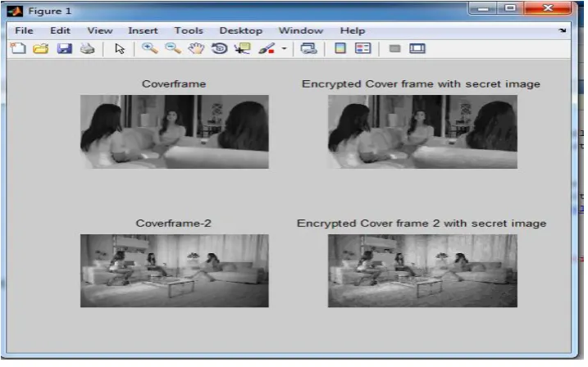Activate the Zoom In tool
Image resolution: width=588 pixels, height=367 pixels.
(x=149, y=48)
